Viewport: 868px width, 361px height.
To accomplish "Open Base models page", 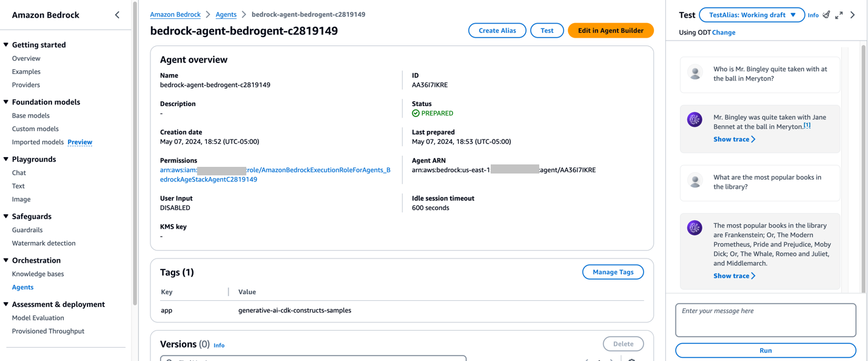I will point(31,116).
